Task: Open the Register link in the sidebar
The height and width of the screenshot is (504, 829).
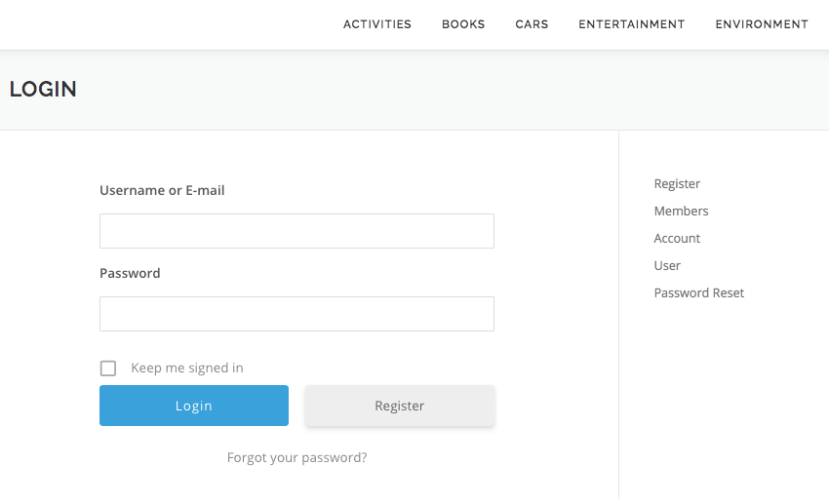Action: coord(677,184)
